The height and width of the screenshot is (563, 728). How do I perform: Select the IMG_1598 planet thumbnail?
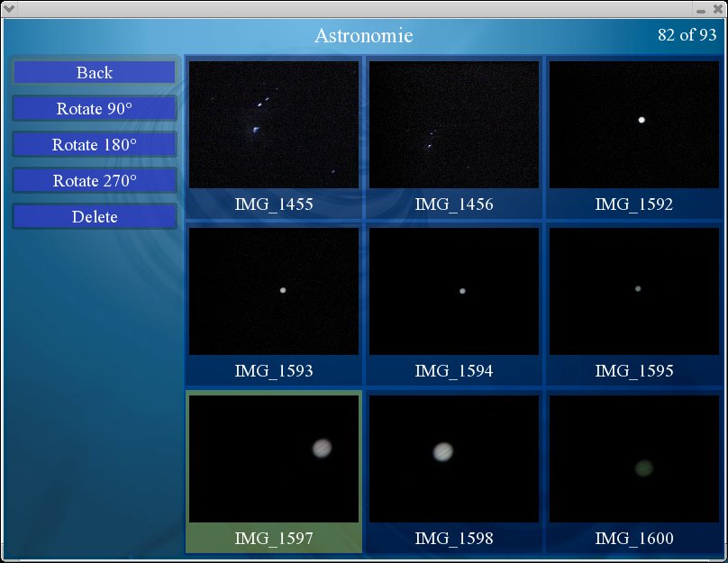[454, 459]
